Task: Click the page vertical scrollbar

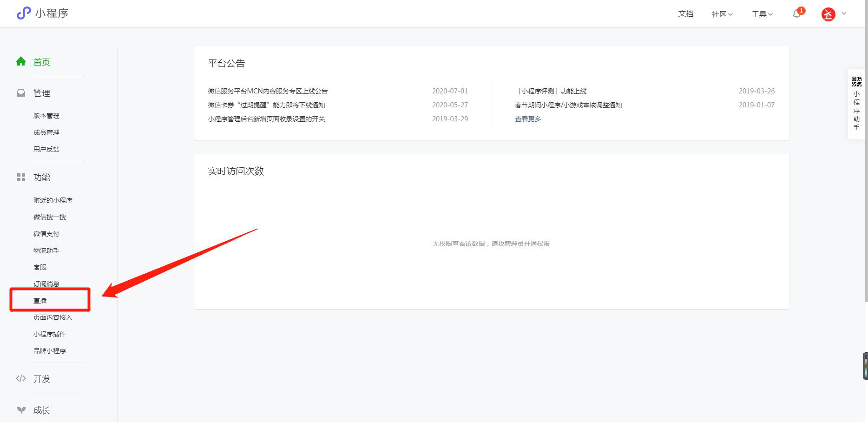Action: tap(866, 151)
